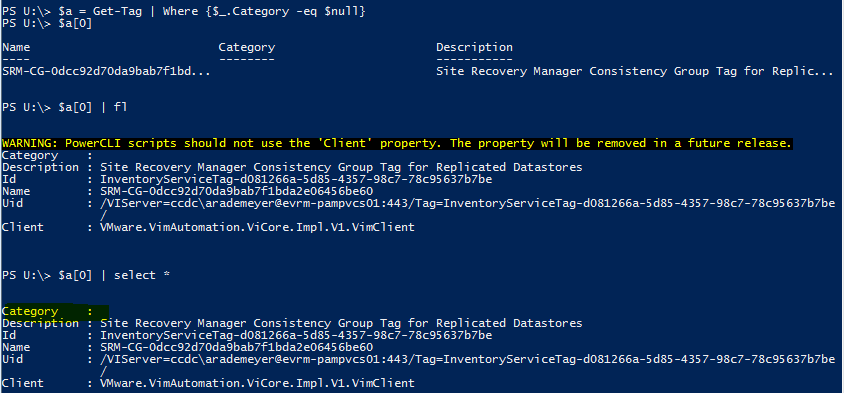The height and width of the screenshot is (393, 844).
Task: Click the Id value in the select * output
Action: click(296, 335)
